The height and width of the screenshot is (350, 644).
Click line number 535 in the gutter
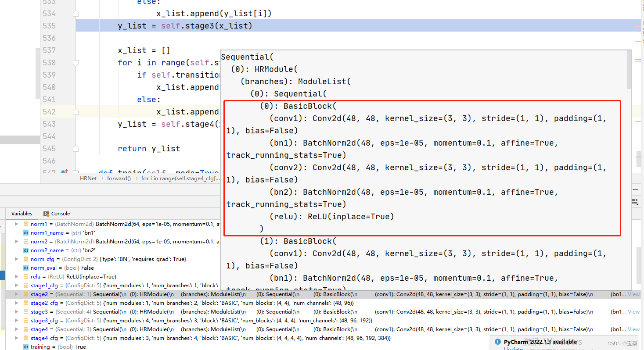click(49, 26)
